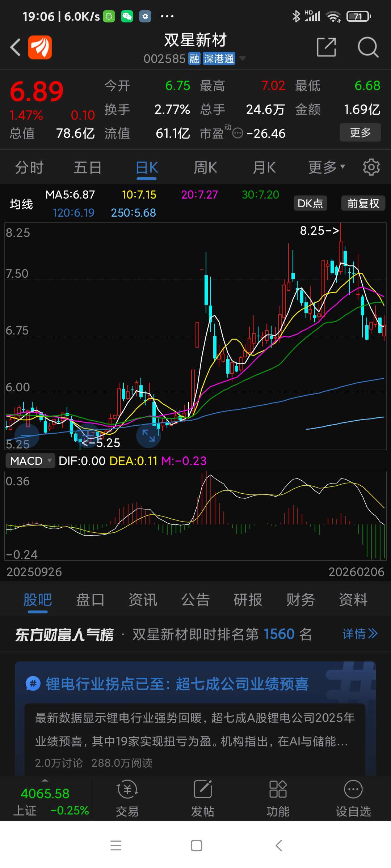Image resolution: width=391 pixels, height=868 pixels.
Task: Tap Android back chevron button
Action: click(x=278, y=846)
